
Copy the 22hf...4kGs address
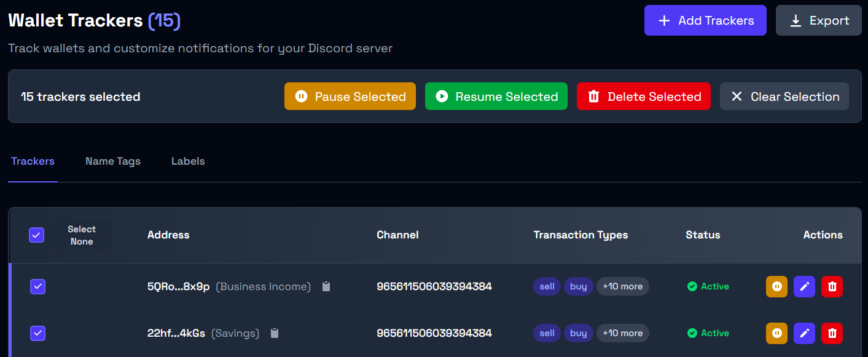[x=275, y=333]
